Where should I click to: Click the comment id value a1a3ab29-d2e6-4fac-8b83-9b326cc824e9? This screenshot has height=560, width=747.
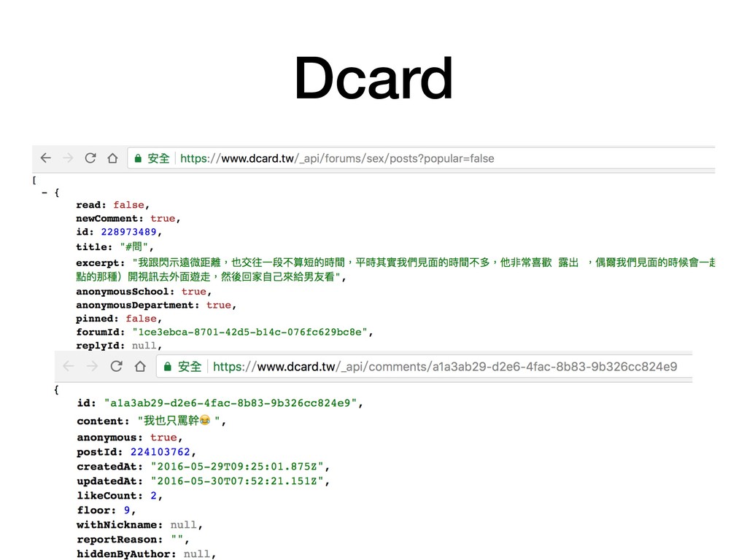tap(231, 403)
